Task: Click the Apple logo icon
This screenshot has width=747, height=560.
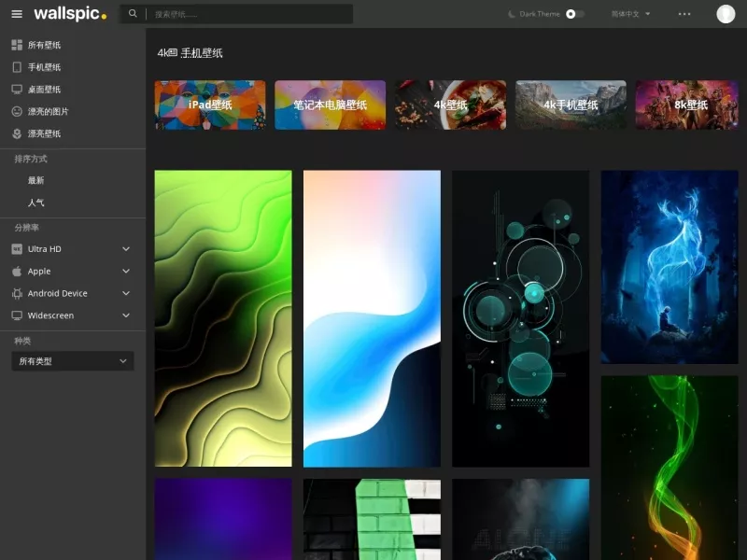Action: coord(17,271)
